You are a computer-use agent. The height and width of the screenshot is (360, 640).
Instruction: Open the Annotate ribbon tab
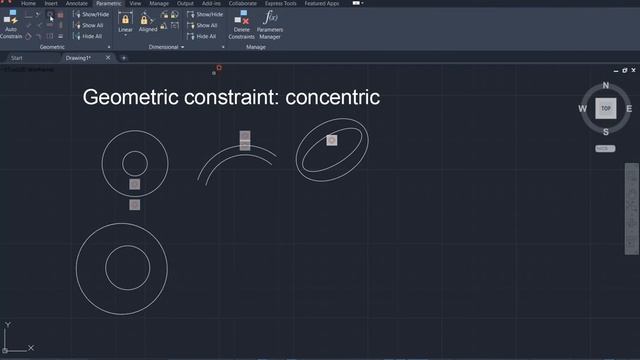click(77, 3)
